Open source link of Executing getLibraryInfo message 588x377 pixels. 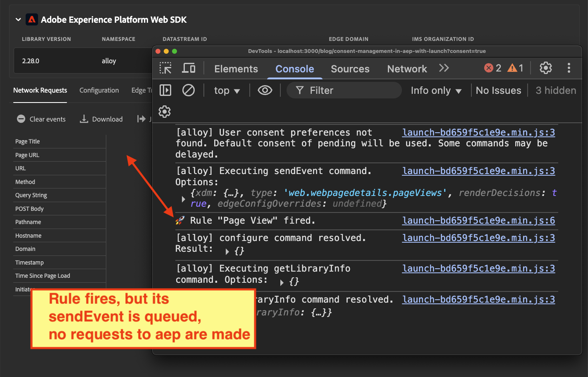point(478,268)
